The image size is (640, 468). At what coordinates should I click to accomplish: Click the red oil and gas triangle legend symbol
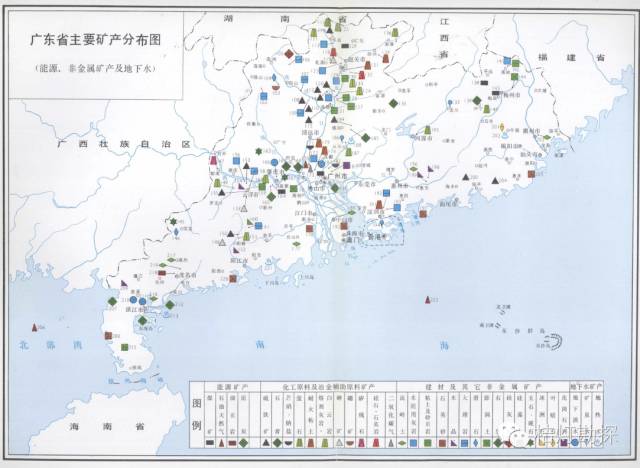pos(221,442)
